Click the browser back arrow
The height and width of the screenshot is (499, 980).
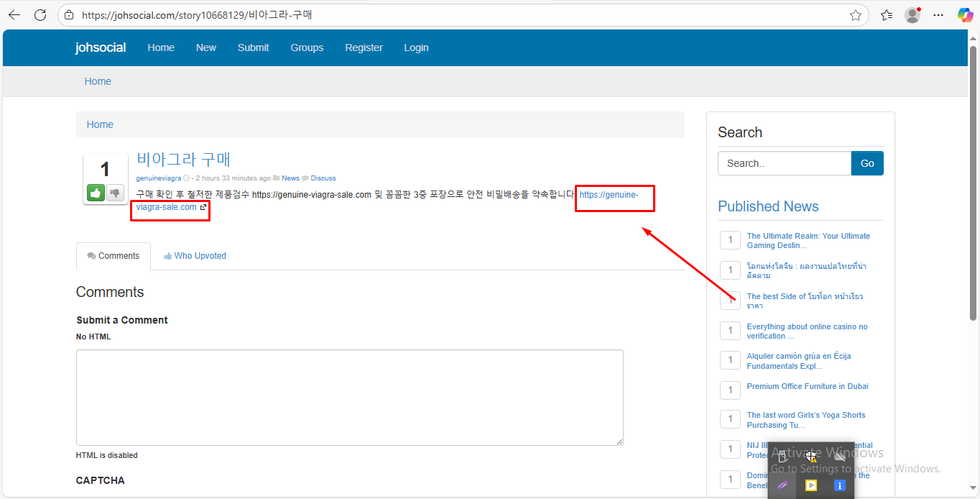[x=14, y=15]
